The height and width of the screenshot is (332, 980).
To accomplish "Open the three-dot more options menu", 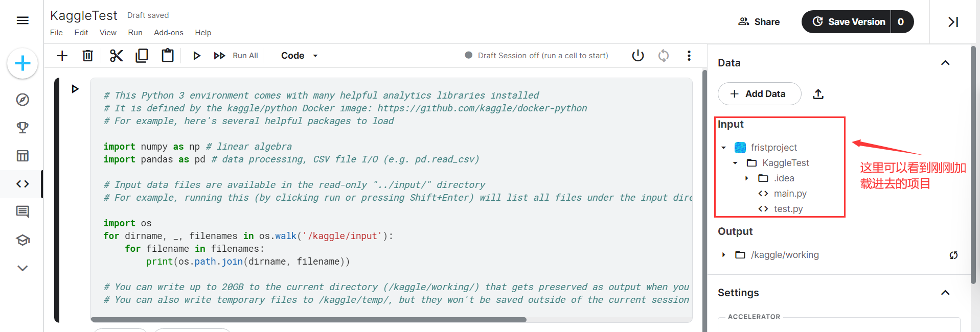I will 689,56.
